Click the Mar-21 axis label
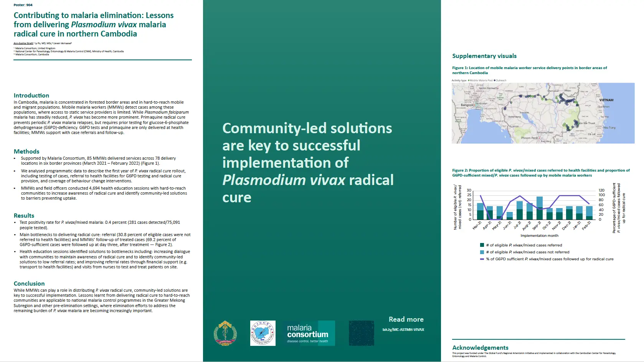The image size is (644, 362). click(477, 225)
